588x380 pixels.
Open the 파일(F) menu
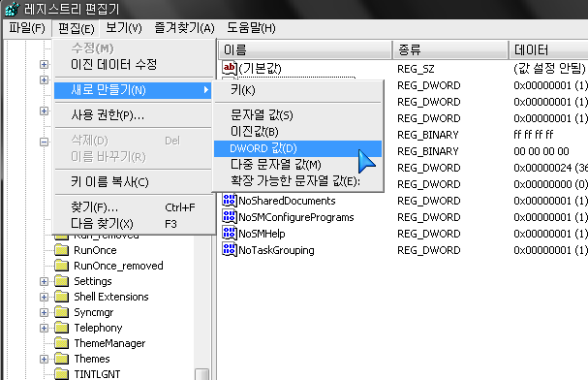(x=27, y=28)
